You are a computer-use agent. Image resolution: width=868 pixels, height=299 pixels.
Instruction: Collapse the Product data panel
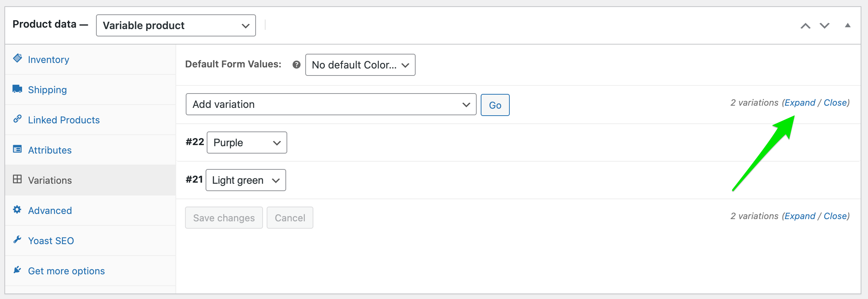(x=848, y=25)
